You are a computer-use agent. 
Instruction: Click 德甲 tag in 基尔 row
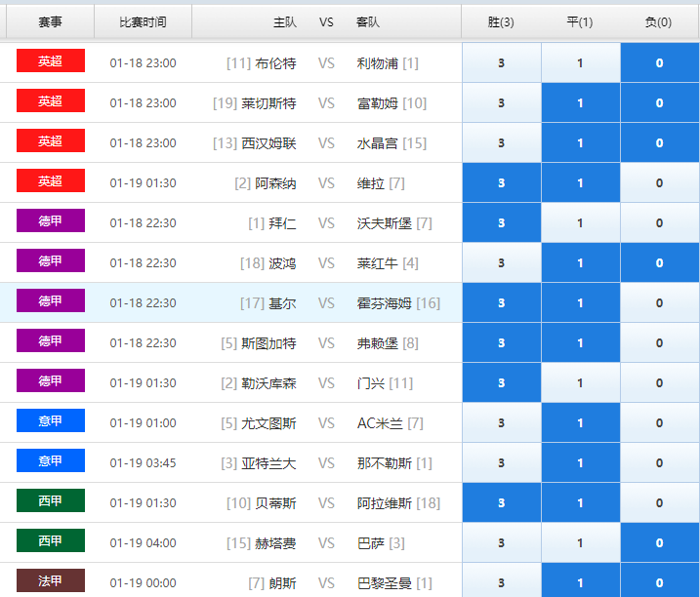(x=51, y=300)
